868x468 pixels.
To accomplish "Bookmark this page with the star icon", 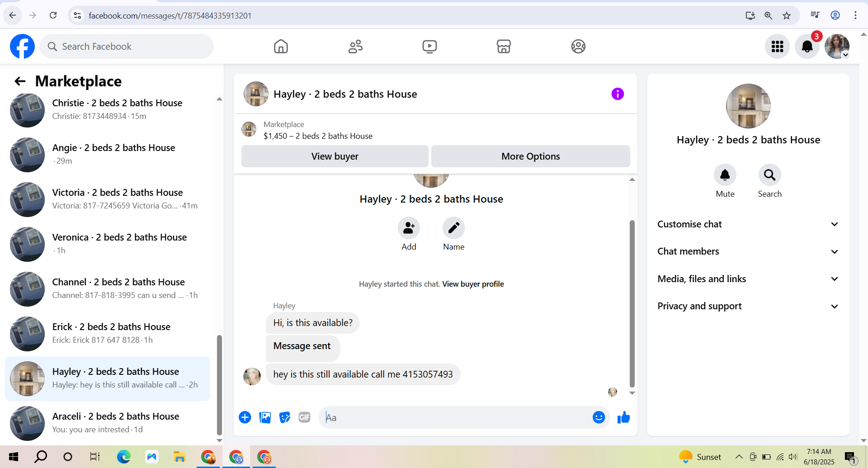I will [787, 15].
